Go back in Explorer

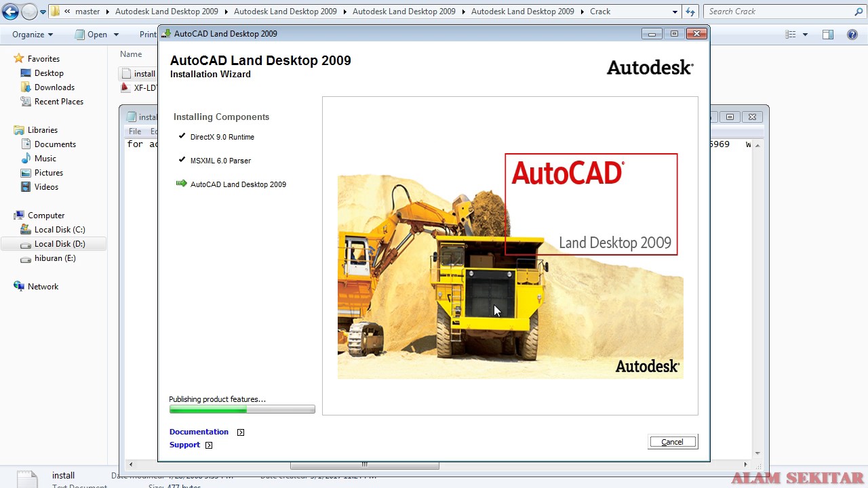point(10,12)
